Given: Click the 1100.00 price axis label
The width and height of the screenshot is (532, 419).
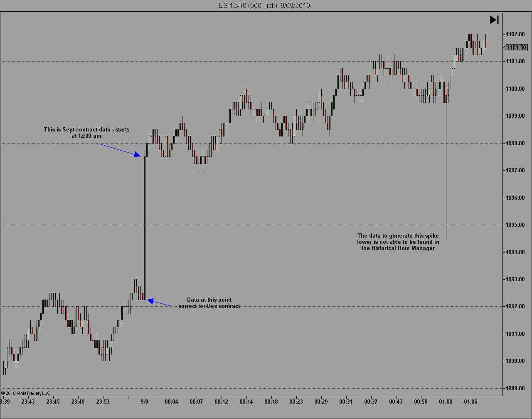Looking at the screenshot, I should coord(515,89).
